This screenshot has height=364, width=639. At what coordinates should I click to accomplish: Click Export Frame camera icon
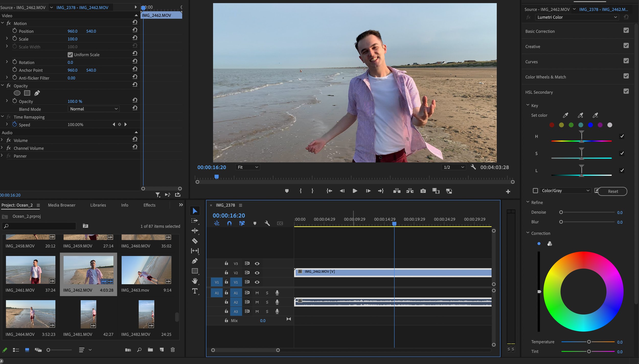coord(423,191)
